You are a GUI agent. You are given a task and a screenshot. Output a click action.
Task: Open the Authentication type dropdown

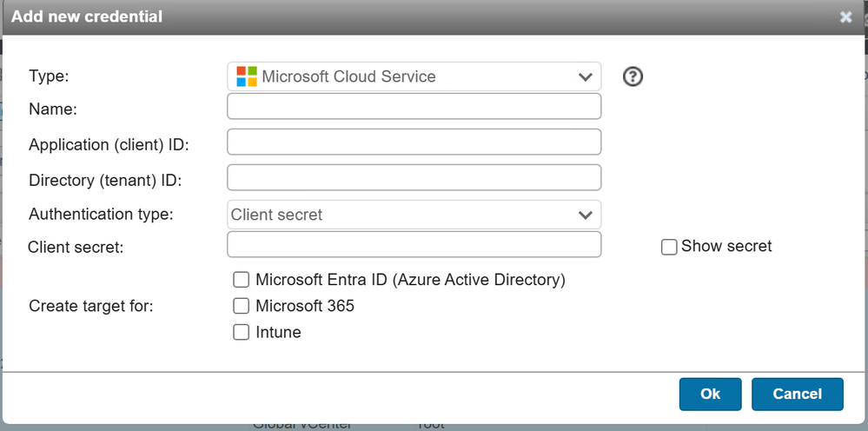tap(414, 215)
